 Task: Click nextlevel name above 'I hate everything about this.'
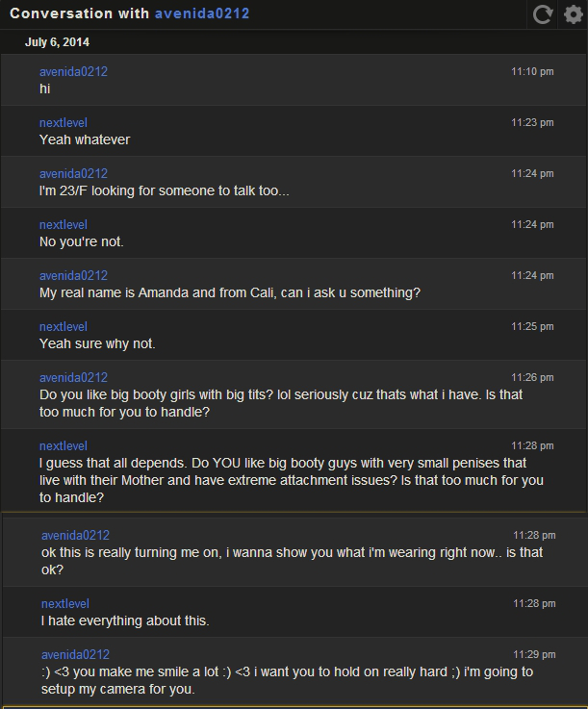click(x=64, y=603)
